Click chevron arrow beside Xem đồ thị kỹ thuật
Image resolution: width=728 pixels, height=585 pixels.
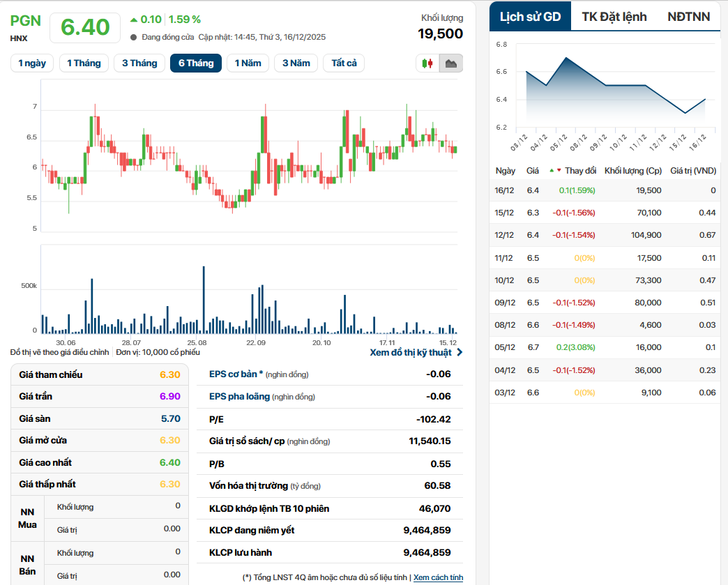[460, 352]
